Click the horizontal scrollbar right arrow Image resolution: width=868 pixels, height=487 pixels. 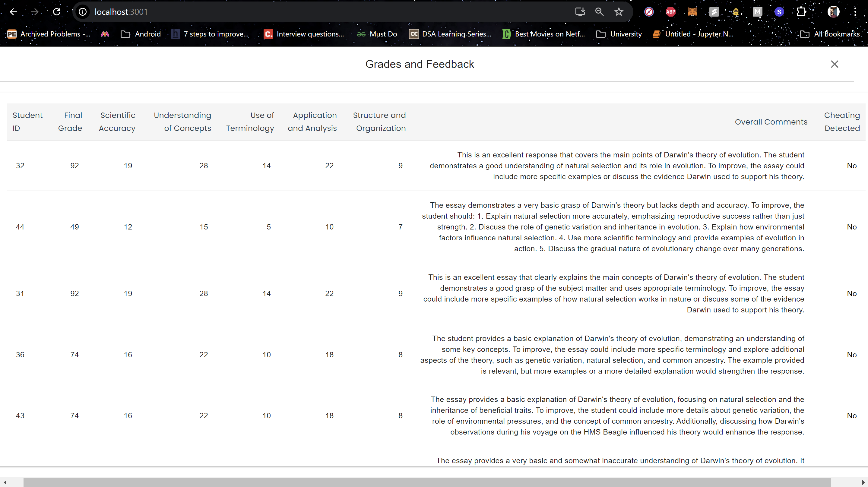863,482
